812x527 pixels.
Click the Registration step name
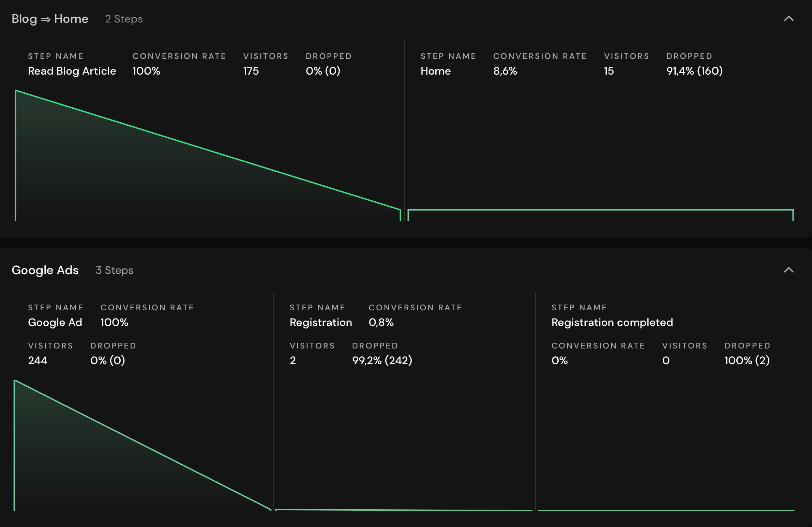(x=321, y=323)
